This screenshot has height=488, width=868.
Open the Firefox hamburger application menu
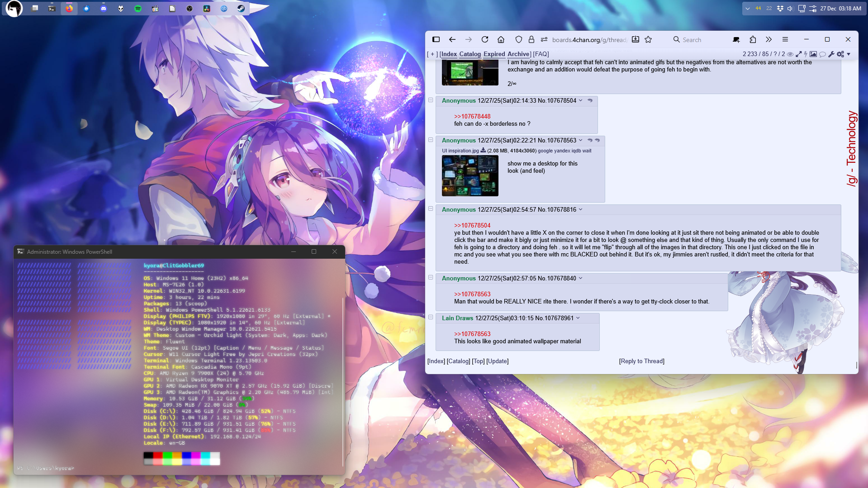click(x=785, y=40)
